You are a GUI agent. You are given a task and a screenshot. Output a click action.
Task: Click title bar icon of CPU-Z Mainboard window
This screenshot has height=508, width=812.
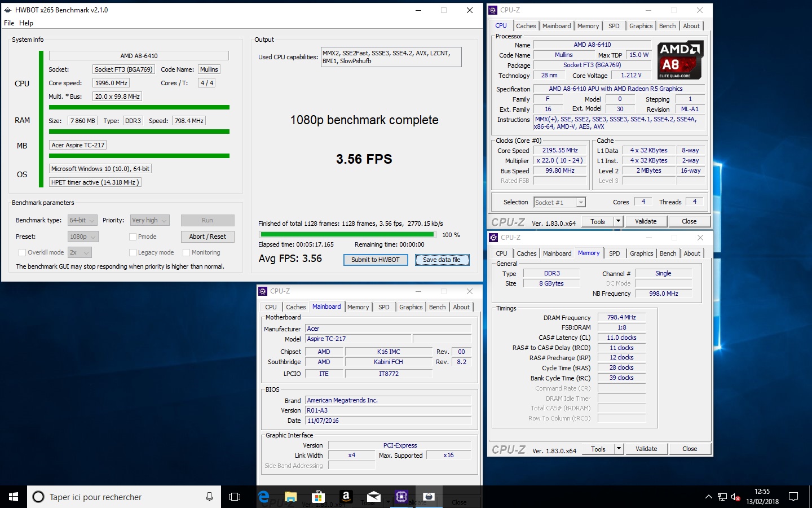click(x=263, y=291)
